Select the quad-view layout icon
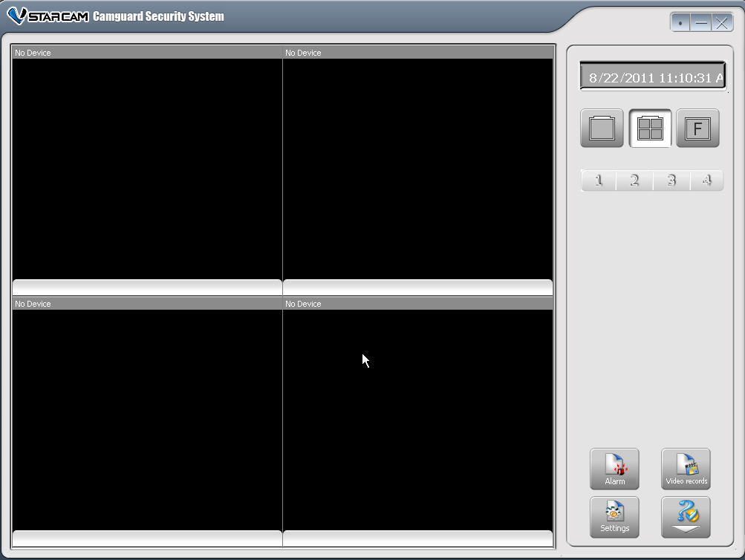 pos(649,127)
